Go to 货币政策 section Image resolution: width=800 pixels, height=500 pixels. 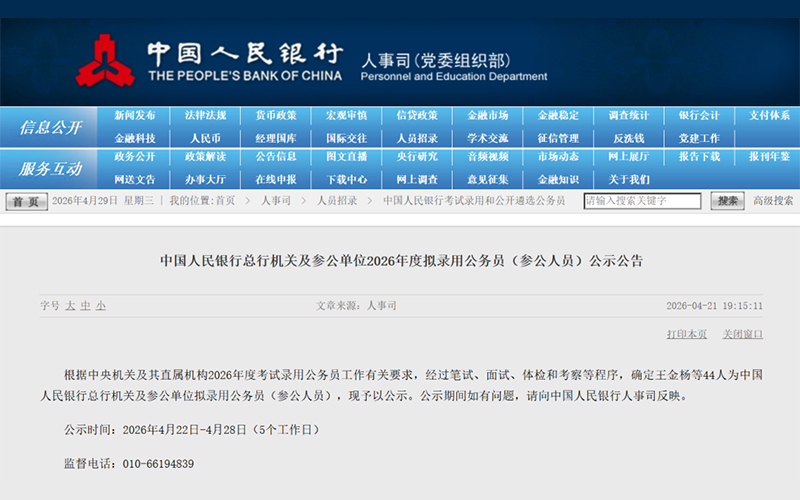coord(276,116)
